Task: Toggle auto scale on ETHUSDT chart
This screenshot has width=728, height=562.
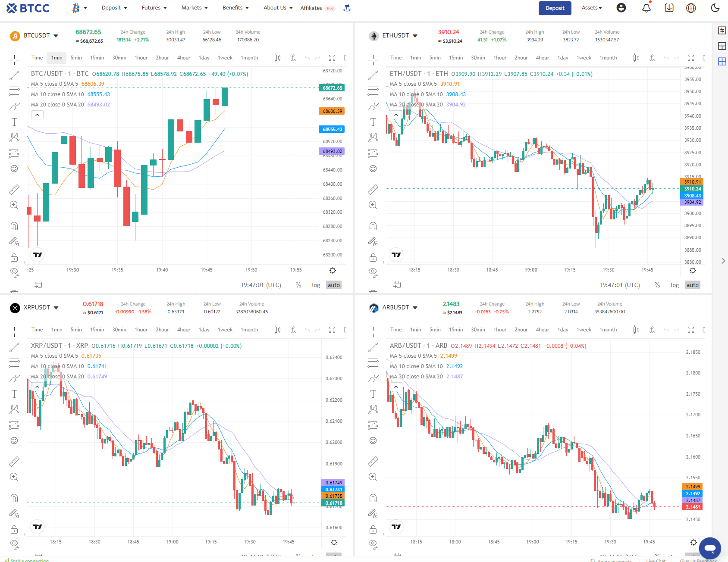Action: [x=692, y=285]
